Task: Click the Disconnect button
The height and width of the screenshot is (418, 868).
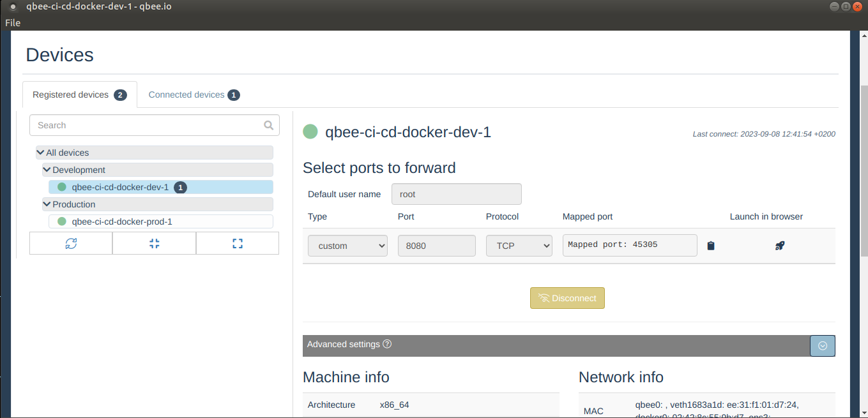Action: (567, 297)
